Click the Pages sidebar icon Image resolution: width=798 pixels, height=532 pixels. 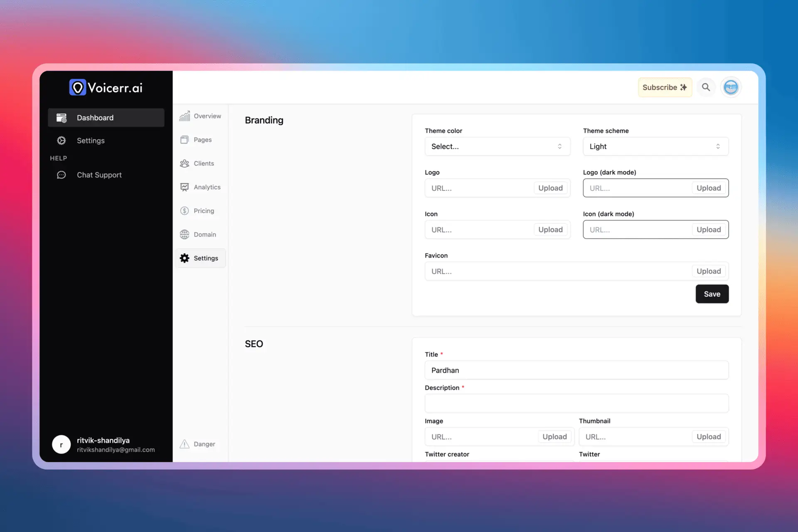pyautogui.click(x=185, y=140)
